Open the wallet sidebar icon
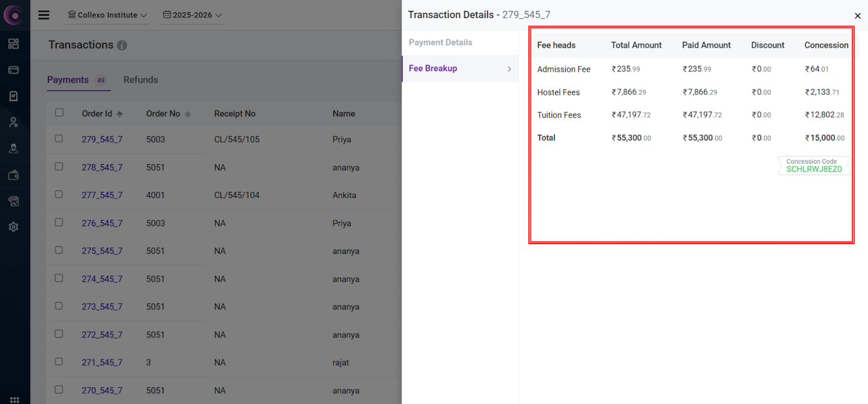The image size is (868, 404). (x=14, y=175)
